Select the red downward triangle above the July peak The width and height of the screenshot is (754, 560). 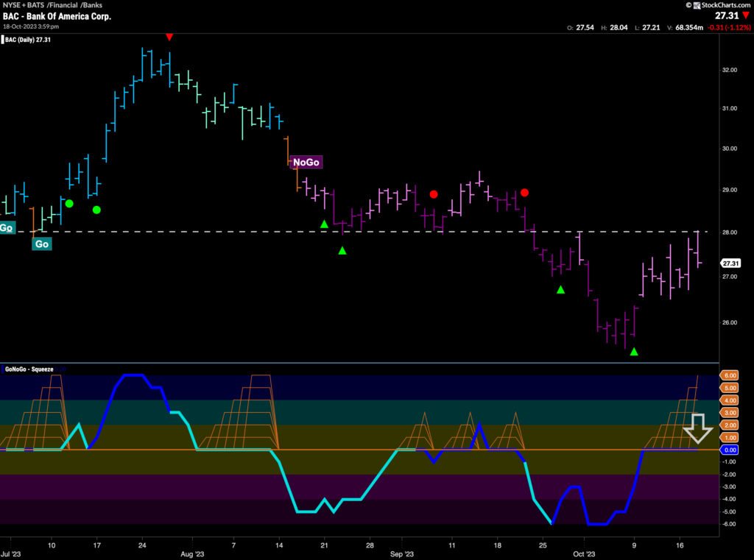point(169,35)
